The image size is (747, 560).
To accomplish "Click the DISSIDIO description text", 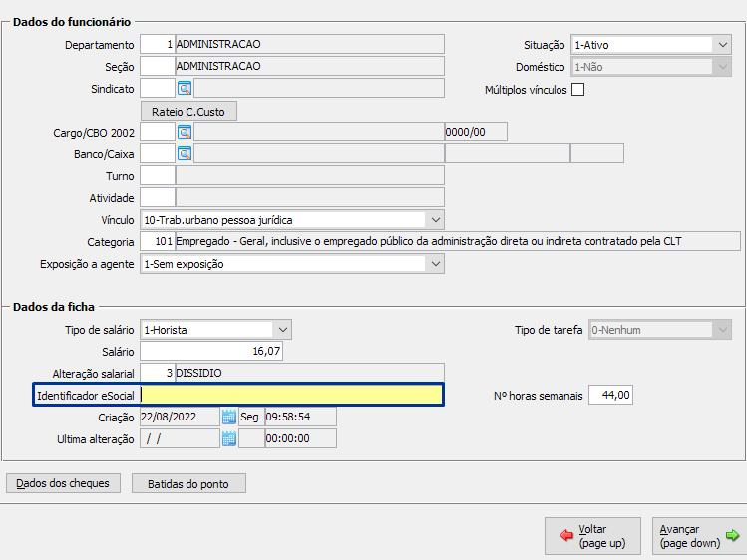I will coord(199,373).
